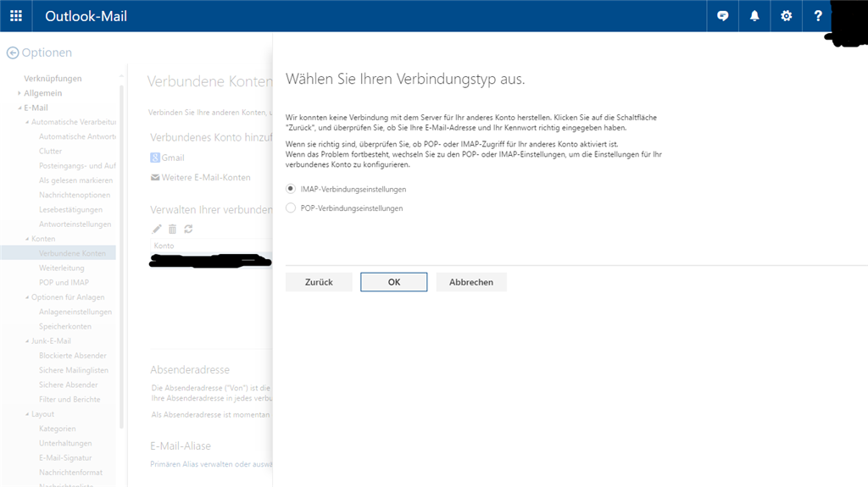This screenshot has width=868, height=487.
Task: Click the Outlook-Mail title link
Action: (86, 16)
